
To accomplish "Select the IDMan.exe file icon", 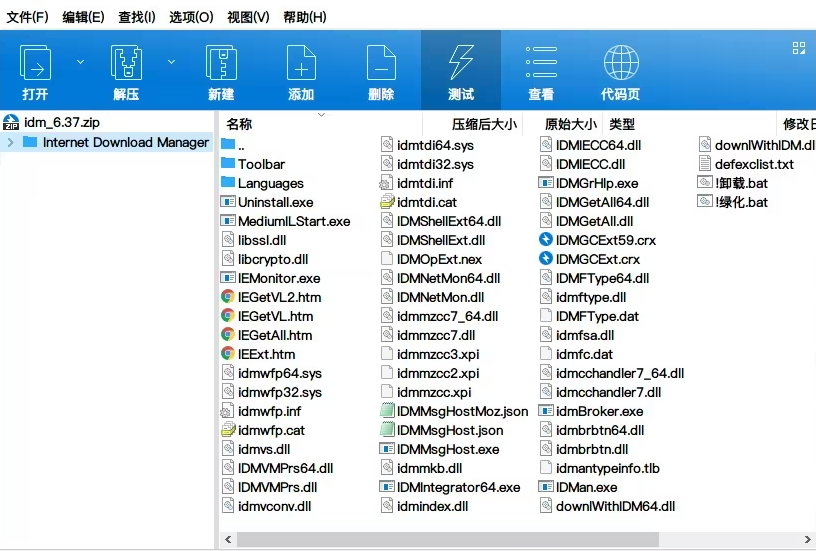I will click(x=545, y=487).
